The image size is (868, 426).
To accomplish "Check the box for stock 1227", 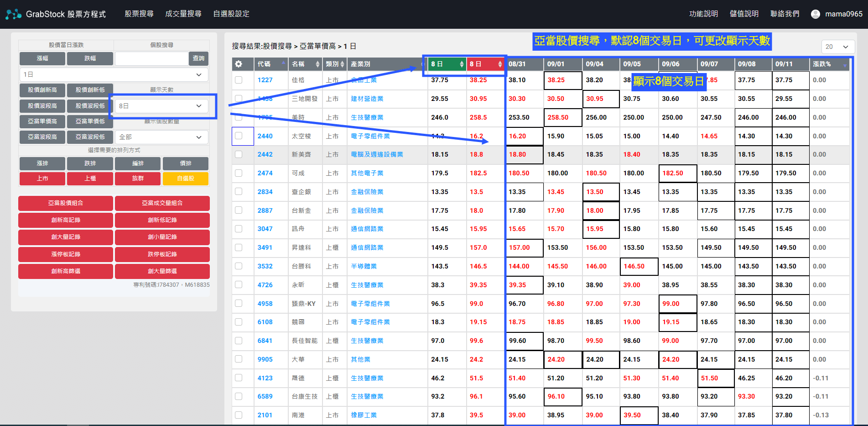I will coord(239,80).
